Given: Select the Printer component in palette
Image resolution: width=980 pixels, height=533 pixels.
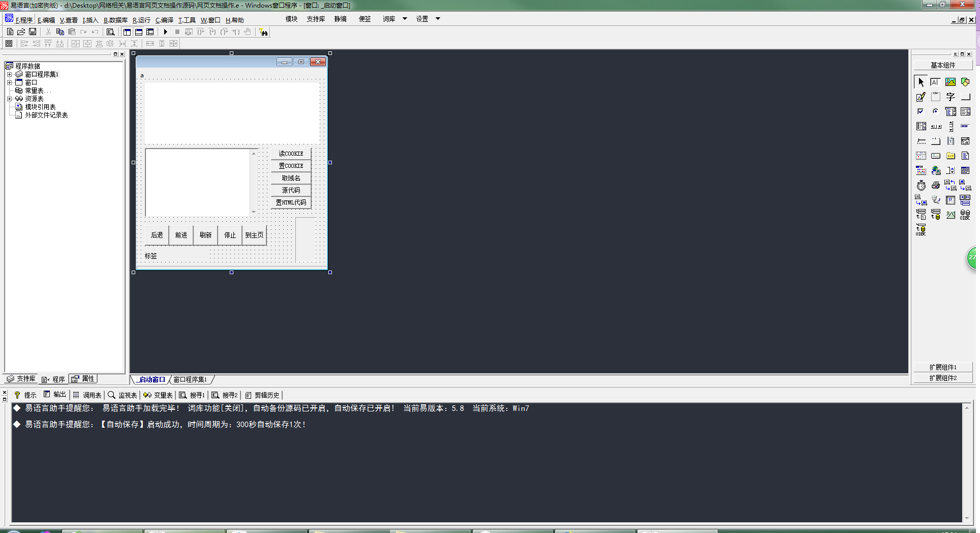Looking at the screenshot, I should coord(936,186).
